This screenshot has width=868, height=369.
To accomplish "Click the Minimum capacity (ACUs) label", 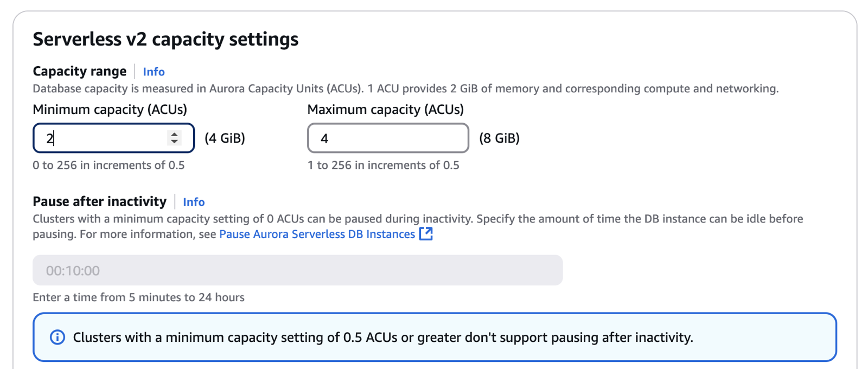I will coord(110,110).
